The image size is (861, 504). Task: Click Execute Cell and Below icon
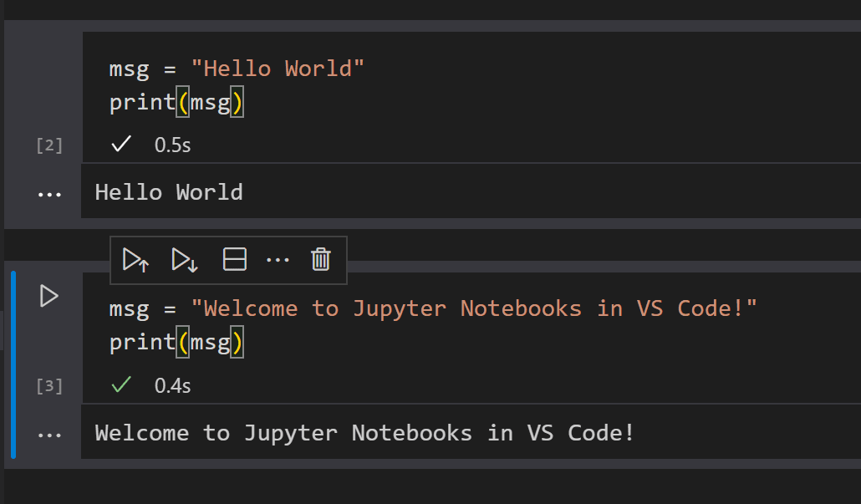pos(183,260)
